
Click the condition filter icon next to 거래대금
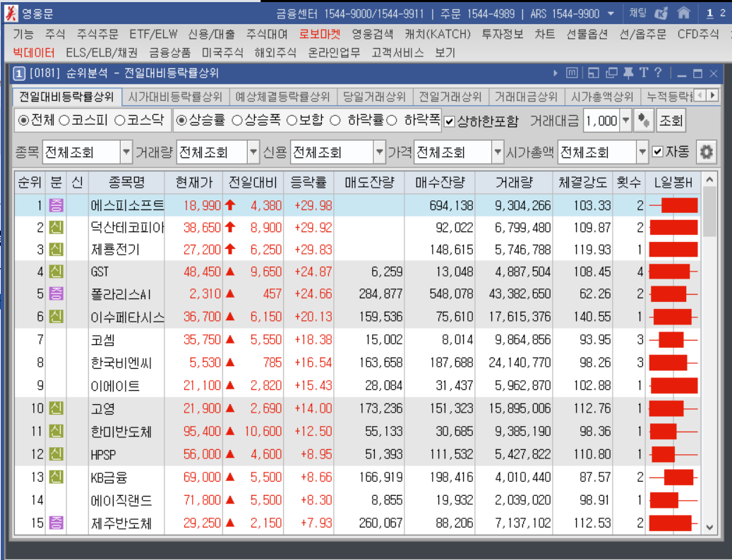[644, 121]
